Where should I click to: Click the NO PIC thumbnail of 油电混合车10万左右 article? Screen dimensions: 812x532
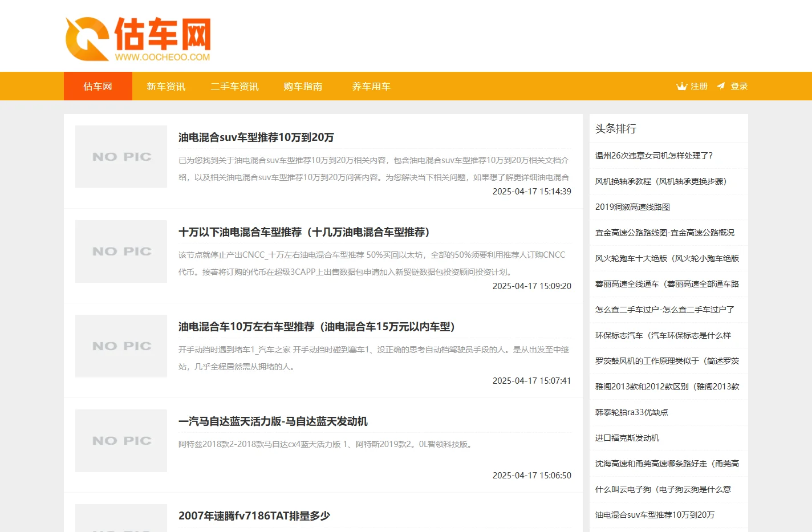[x=121, y=346]
